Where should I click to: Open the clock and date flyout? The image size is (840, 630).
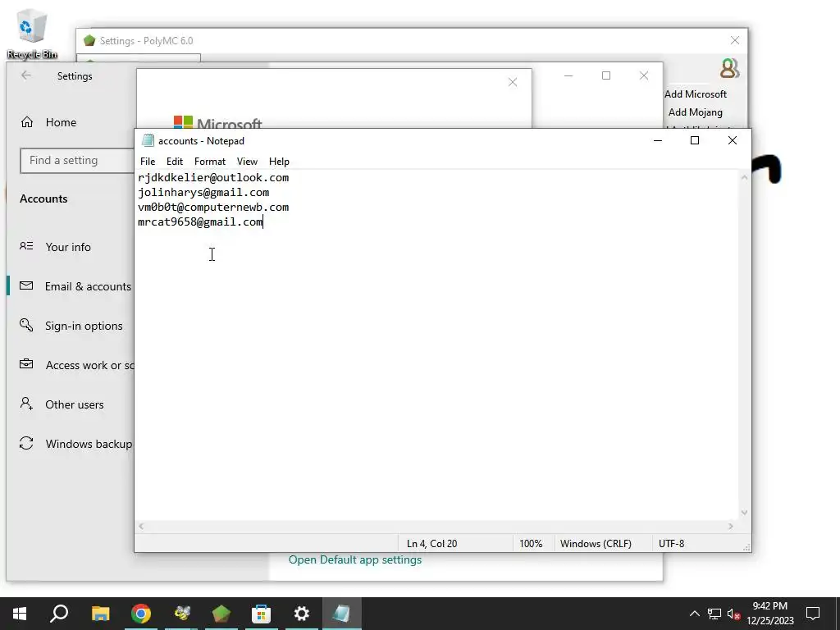tap(769, 614)
